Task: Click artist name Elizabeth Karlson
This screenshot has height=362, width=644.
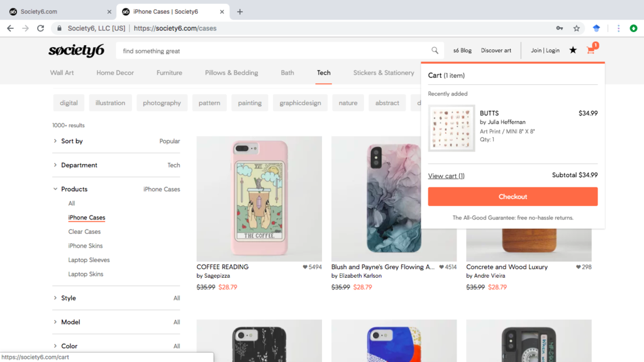Action: pyautogui.click(x=360, y=276)
